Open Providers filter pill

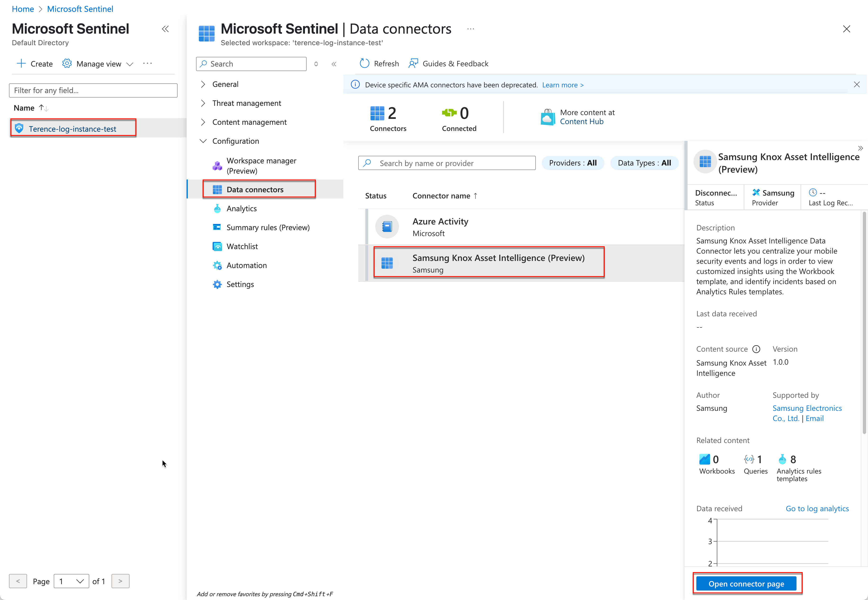coord(573,163)
